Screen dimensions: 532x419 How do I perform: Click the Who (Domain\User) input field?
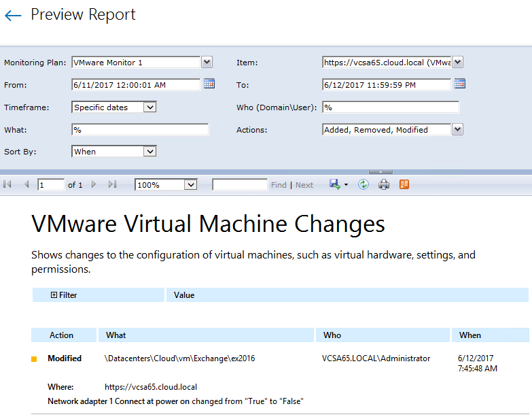click(x=391, y=107)
